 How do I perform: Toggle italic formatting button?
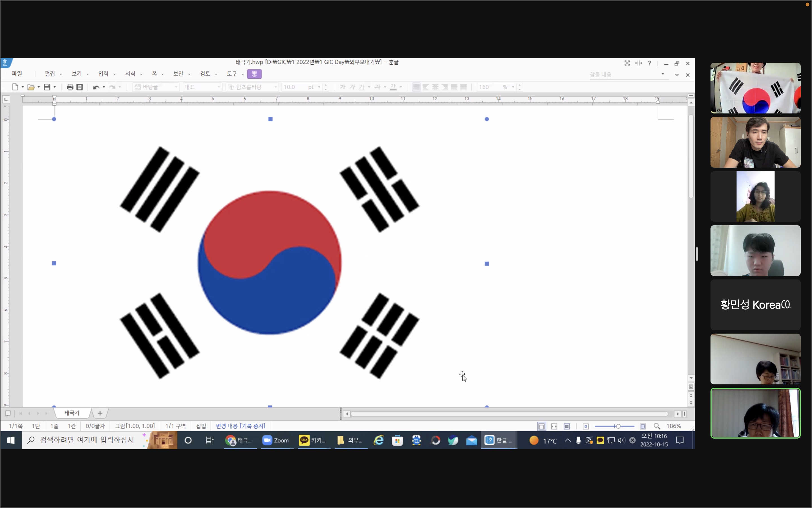coord(352,87)
